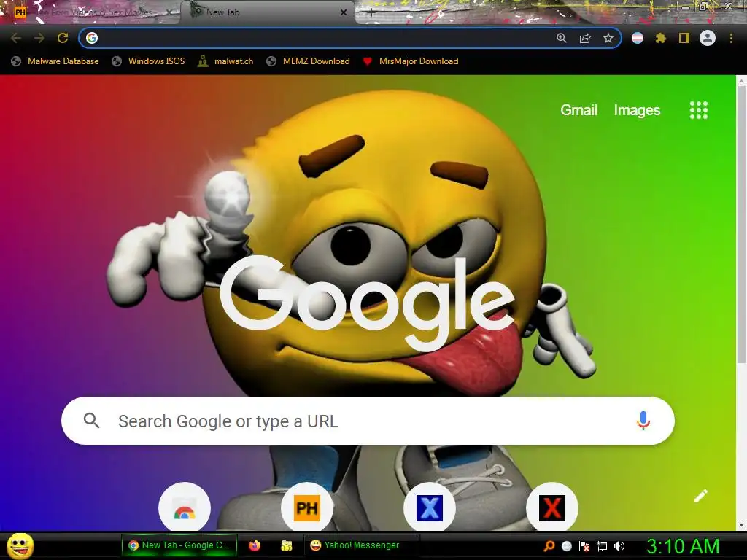The height and width of the screenshot is (560, 747).
Task: Open the malwat.ch bookmark
Action: coord(225,61)
